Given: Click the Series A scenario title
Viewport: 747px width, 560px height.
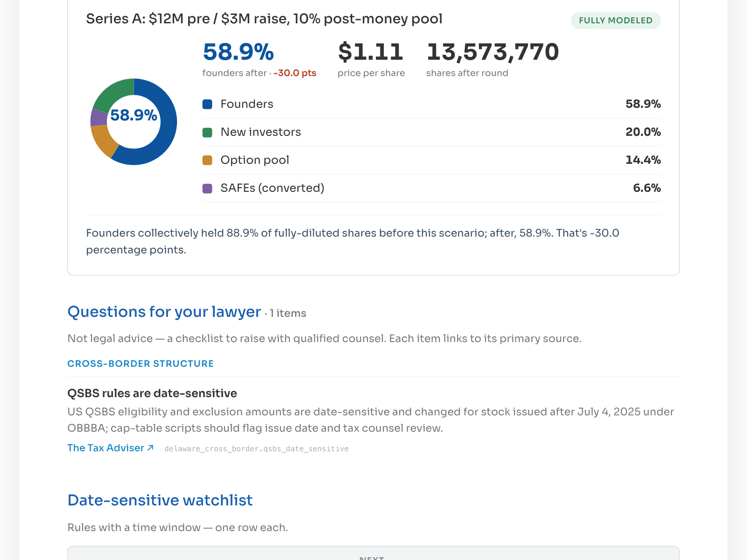Looking at the screenshot, I should 264,19.
